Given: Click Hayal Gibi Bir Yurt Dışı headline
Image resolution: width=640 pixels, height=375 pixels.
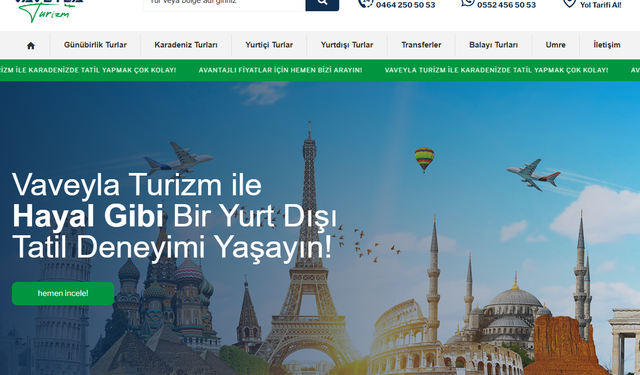Looking at the screenshot, I should [x=175, y=216].
